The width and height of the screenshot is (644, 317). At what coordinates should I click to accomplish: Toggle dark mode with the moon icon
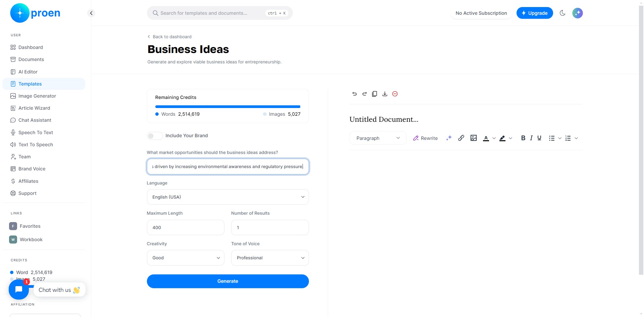(x=562, y=13)
